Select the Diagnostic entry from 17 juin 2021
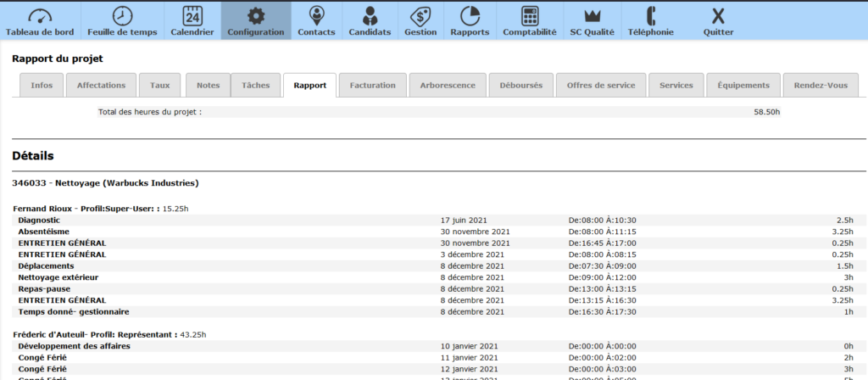Screen dimensions: 868x380 (39, 220)
